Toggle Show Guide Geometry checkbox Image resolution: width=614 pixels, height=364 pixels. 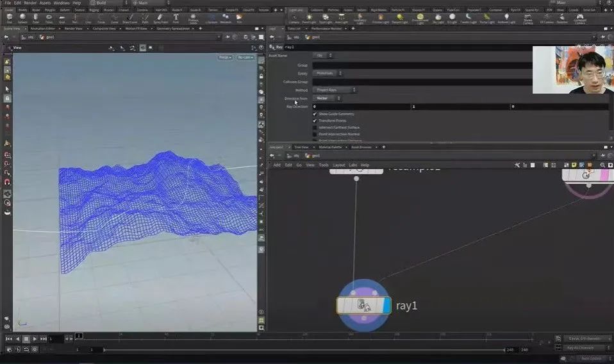[315, 114]
